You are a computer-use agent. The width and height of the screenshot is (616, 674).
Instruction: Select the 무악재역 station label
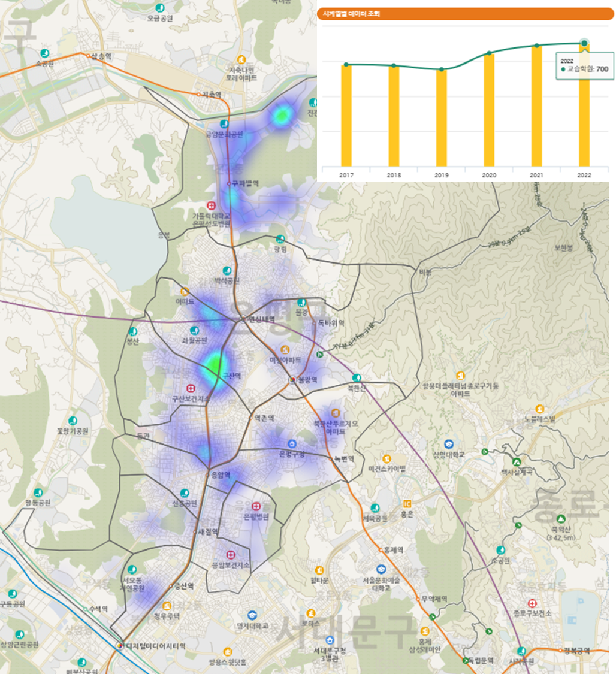pyautogui.click(x=434, y=599)
